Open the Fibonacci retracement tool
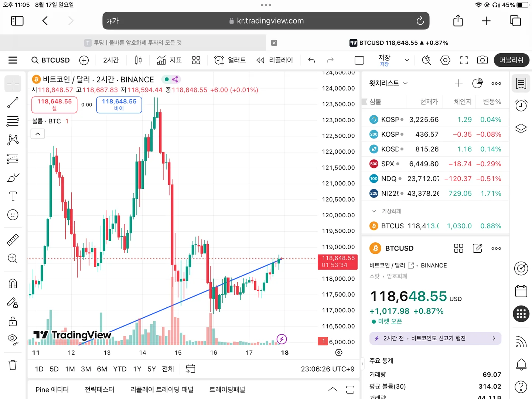Viewport: 532px width, 399px height. 13,121
